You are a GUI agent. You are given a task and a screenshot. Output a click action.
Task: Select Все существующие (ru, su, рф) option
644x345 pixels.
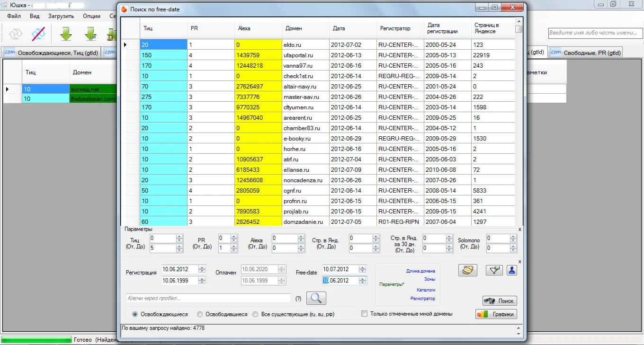click(255, 314)
